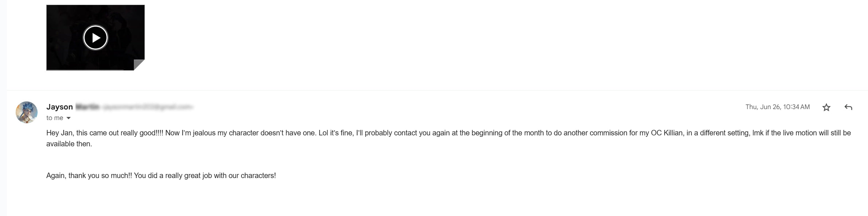Screen dimensions: 868x216
Task: Click the folded corner of video attachment
Action: [140, 65]
